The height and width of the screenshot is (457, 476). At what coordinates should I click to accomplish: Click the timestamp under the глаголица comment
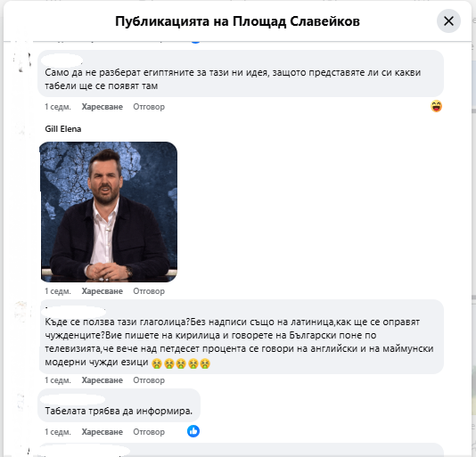(58, 380)
